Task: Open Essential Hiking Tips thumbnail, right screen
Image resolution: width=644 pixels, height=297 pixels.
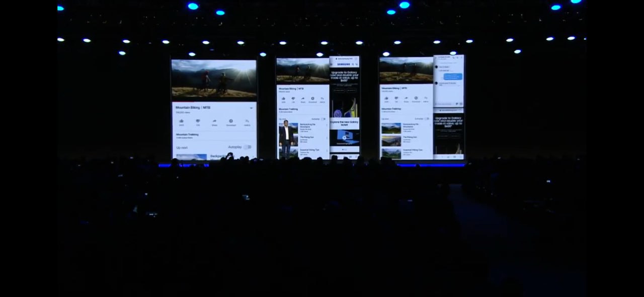Action: click(391, 153)
